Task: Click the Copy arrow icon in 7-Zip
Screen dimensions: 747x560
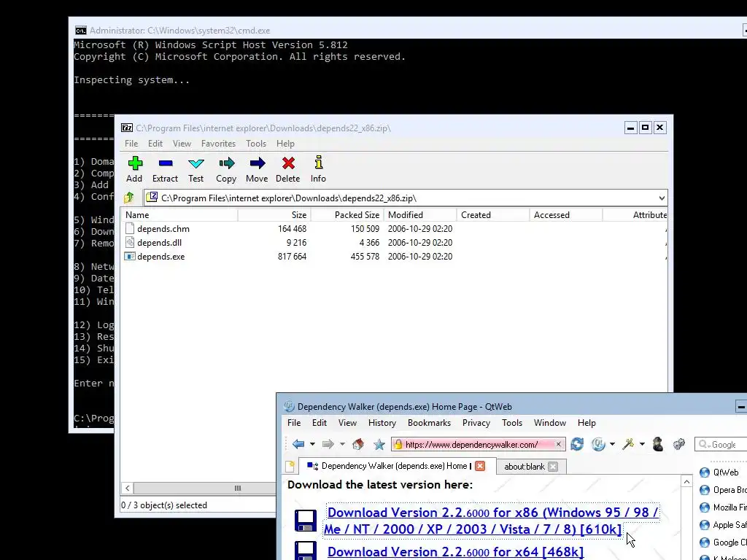Action: pos(227,163)
